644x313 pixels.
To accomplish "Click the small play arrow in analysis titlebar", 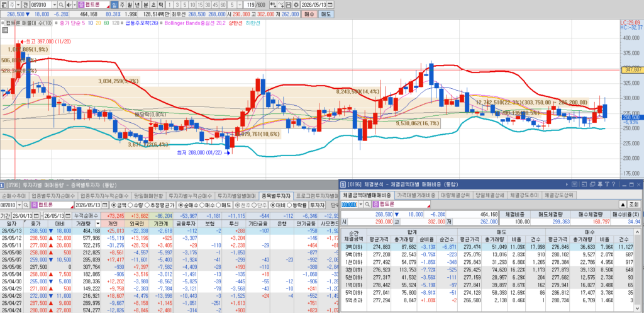I will (x=567, y=185).
